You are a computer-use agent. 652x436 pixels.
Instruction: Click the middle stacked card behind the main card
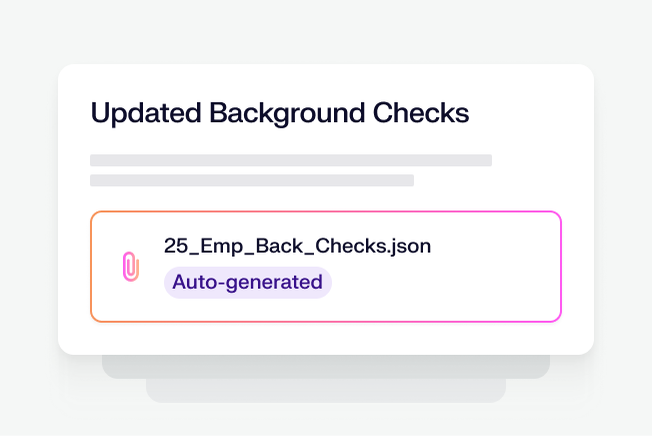326,367
